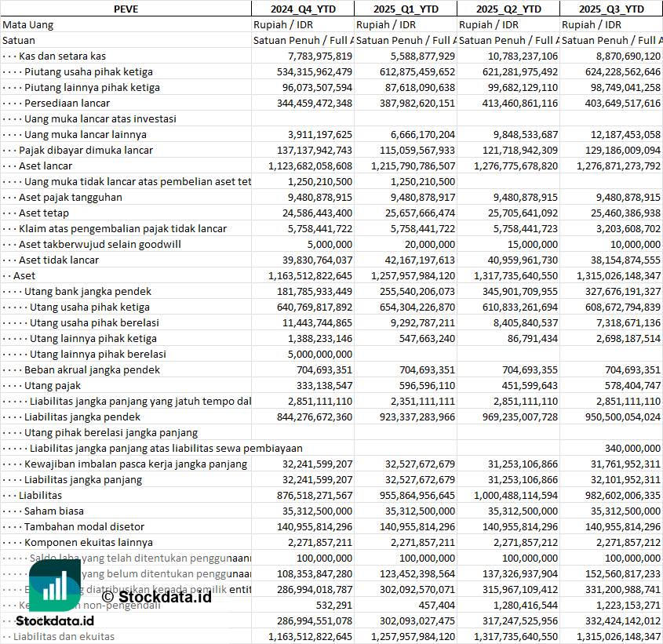Screen dimensions: 663x644
Task: Select the 2025_Q3_YTD column header
Action: point(611,9)
